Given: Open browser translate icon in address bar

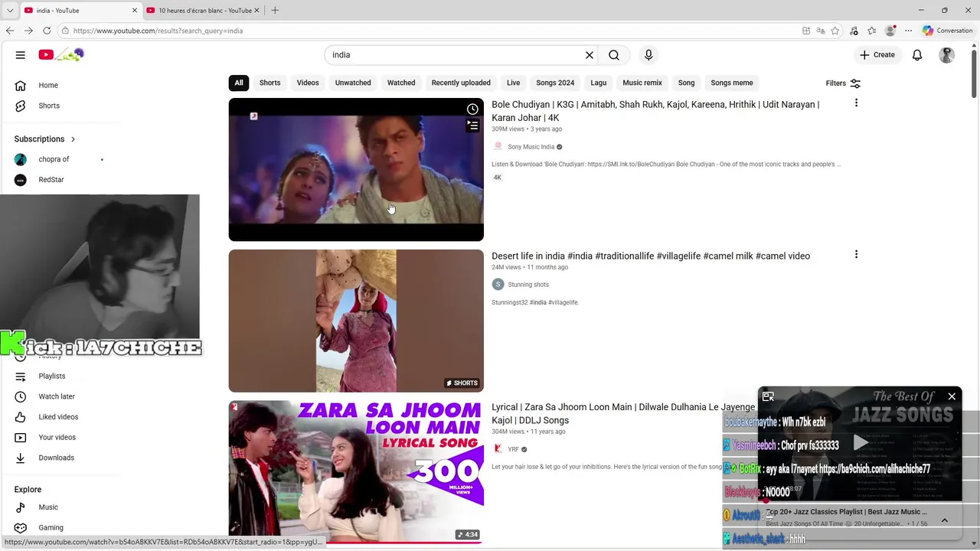Looking at the screenshot, I should [821, 31].
